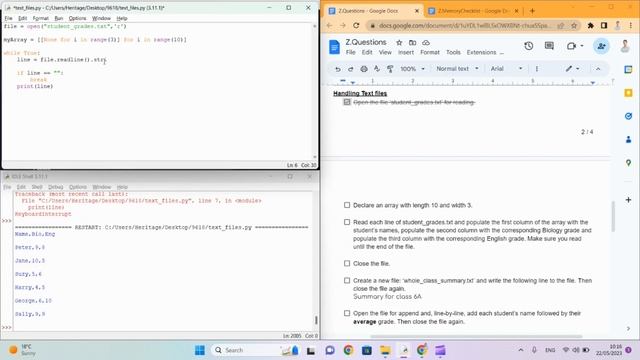Open Google Tasks in side panel
Screen dimensions: 640x360
629,116
